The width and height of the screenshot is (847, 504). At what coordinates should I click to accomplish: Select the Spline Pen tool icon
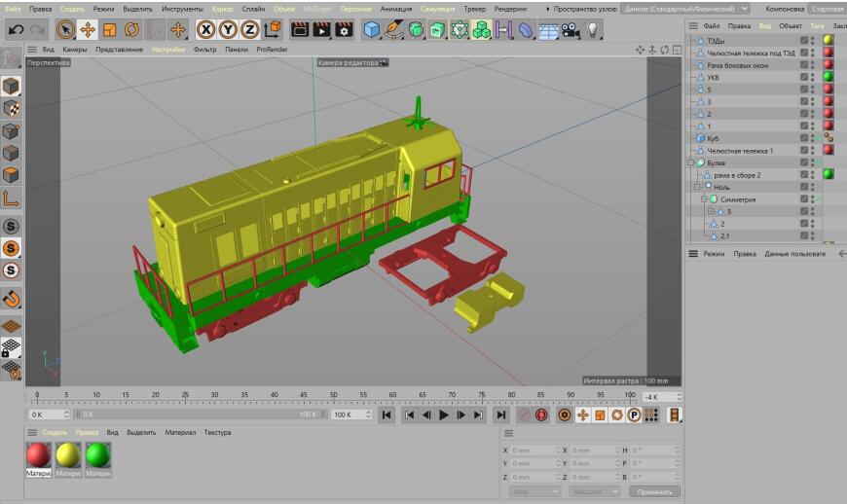(x=394, y=30)
